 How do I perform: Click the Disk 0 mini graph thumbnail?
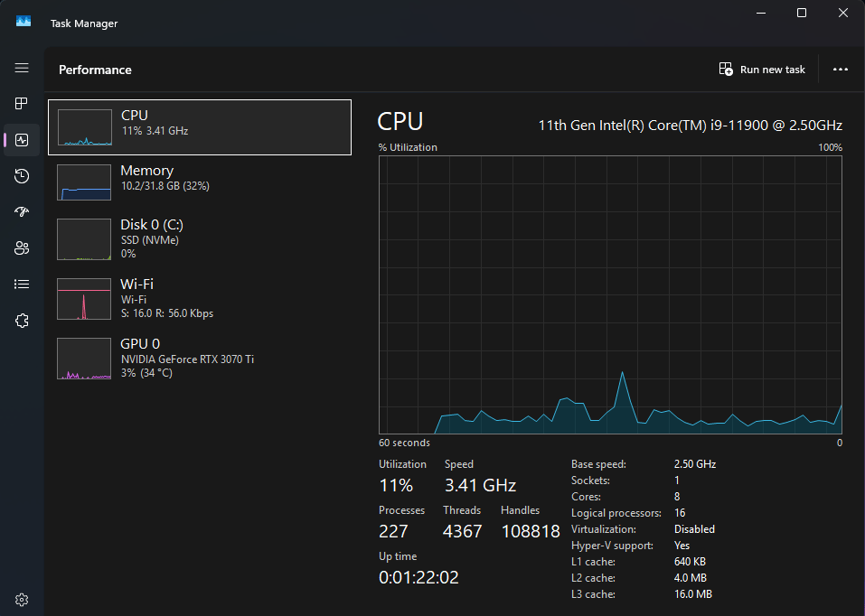pos(84,239)
